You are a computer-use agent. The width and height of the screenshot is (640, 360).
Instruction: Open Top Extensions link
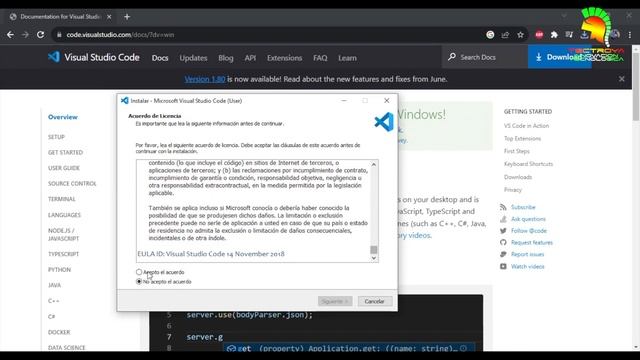(522, 138)
